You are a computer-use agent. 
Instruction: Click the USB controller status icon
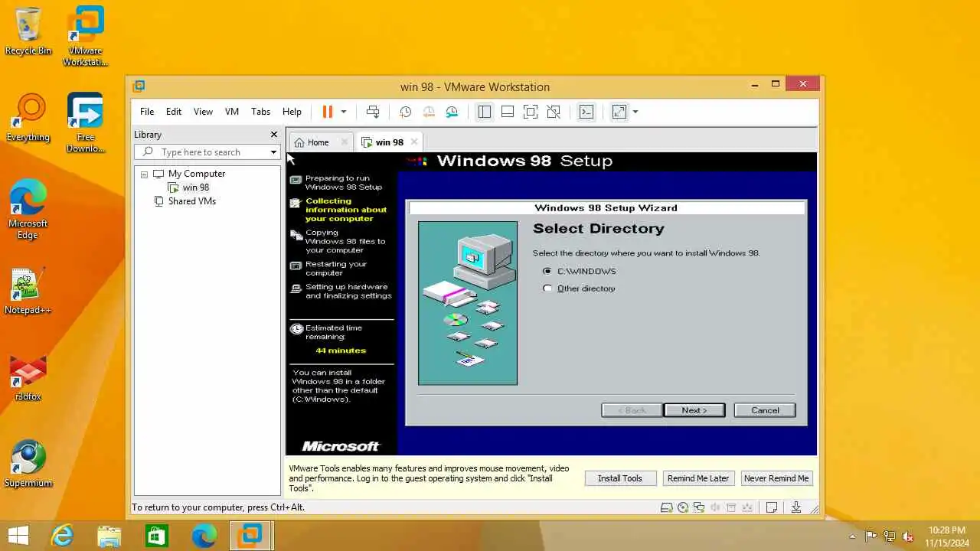coord(748,507)
